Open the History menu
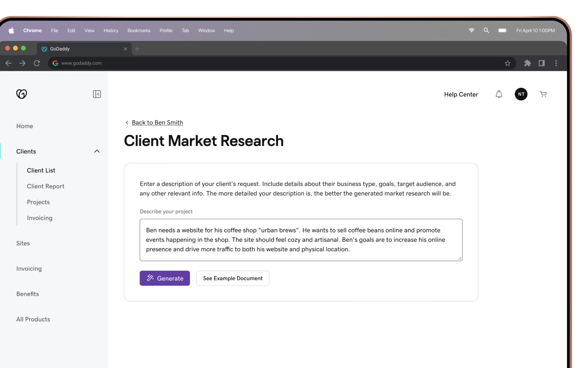588x368 pixels. pos(111,30)
